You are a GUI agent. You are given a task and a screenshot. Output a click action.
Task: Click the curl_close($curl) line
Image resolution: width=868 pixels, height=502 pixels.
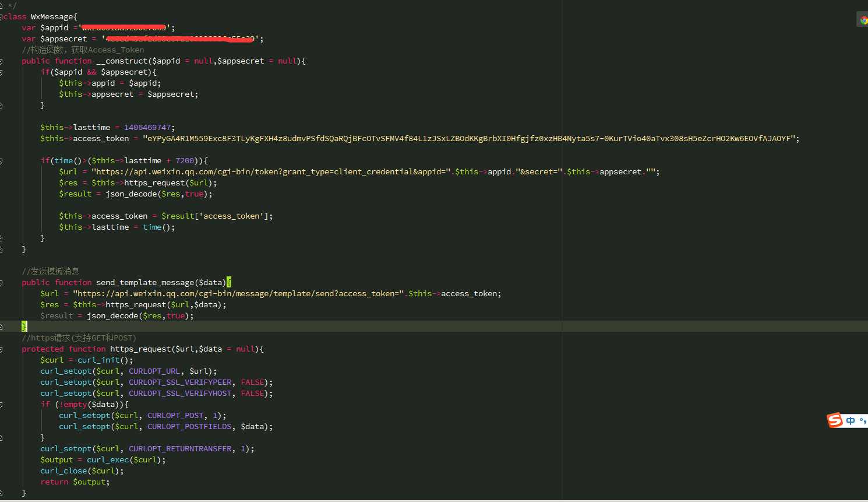(x=82, y=471)
